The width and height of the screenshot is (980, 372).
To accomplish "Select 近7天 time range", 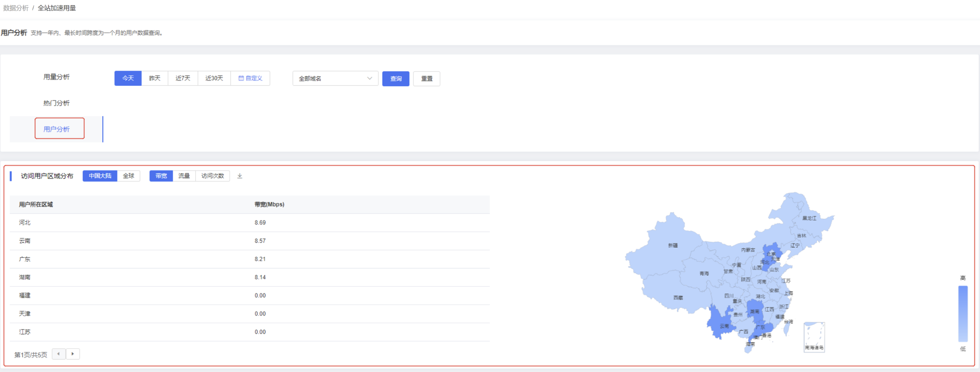I will coord(183,78).
